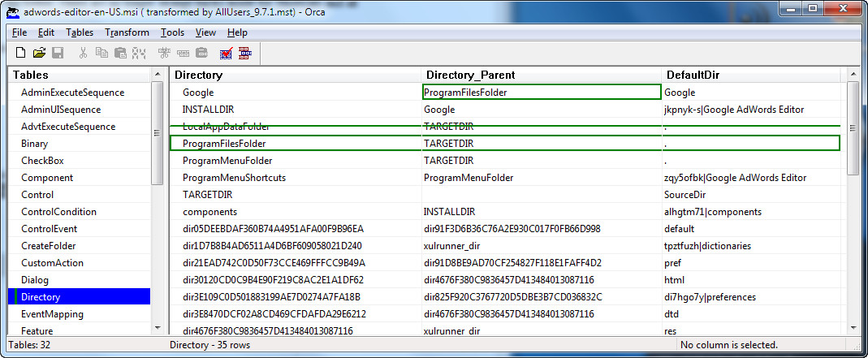
Task: Click the ProgramFilesFolder cell in Google row
Action: (542, 93)
